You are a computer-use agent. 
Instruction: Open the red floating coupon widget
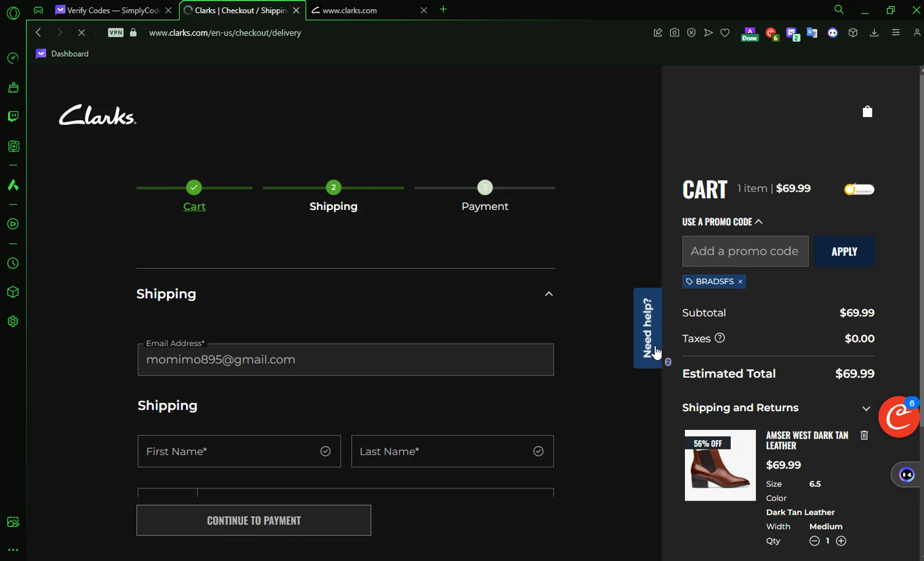[899, 417]
